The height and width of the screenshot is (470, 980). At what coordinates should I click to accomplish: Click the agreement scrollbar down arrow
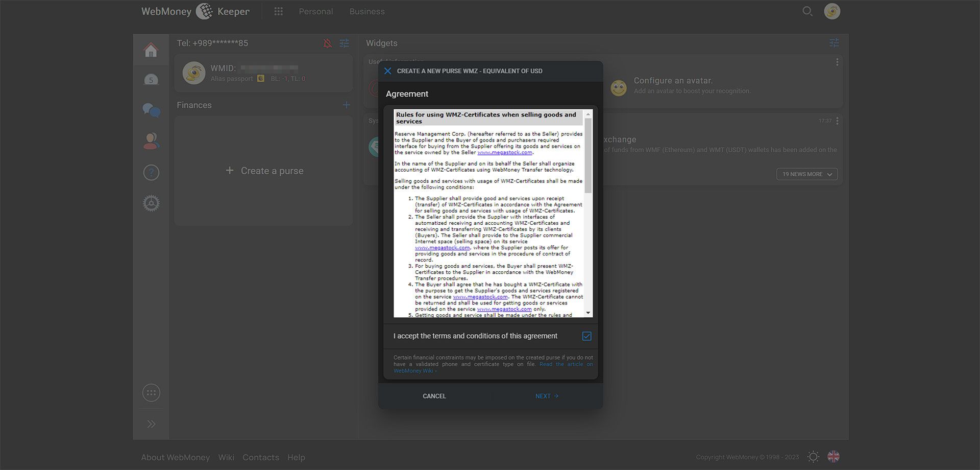point(588,313)
